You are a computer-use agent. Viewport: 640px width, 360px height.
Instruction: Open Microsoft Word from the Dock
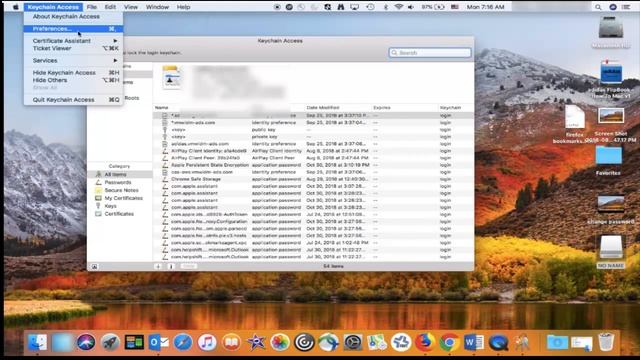pyautogui.click(x=473, y=342)
